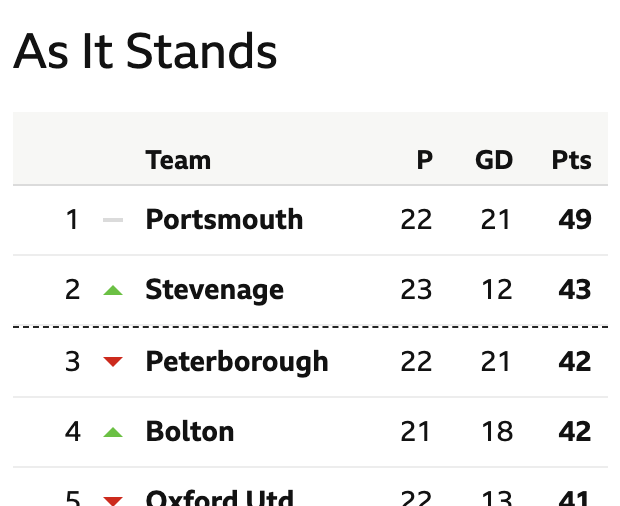The image size is (620, 506).
Task: Open the Oxford Utd team entry
Action: click(x=220, y=497)
